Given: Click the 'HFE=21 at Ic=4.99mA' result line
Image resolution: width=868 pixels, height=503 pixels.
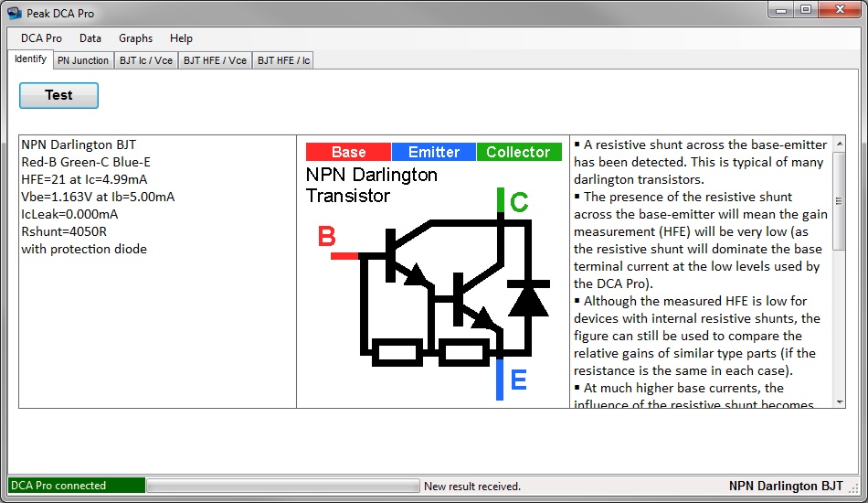Looking at the screenshot, I should coord(84,179).
